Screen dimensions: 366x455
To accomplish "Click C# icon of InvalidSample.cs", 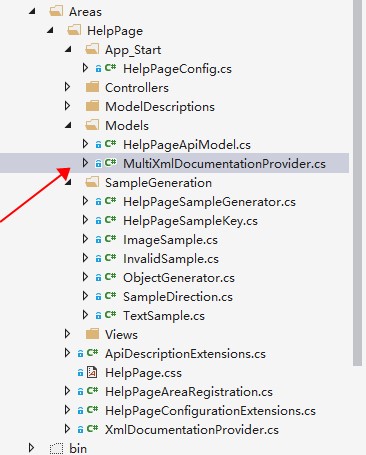I will [x=110, y=258].
